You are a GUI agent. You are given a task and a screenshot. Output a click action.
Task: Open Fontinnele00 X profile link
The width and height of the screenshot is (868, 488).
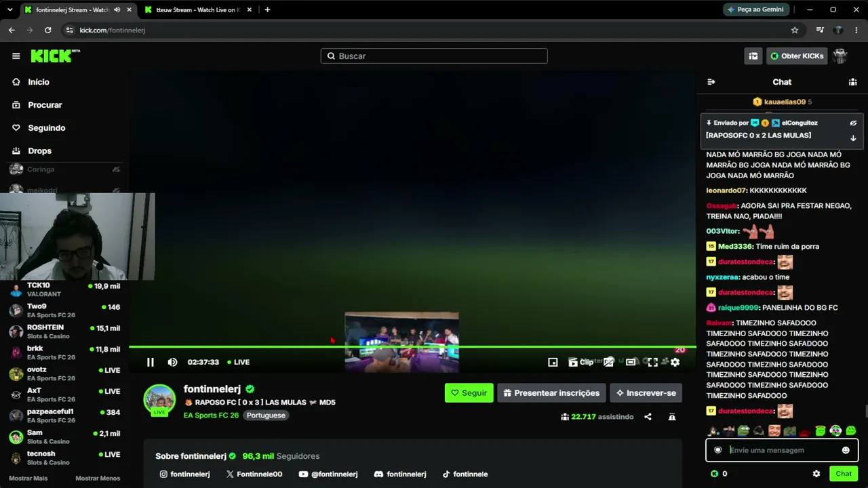[254, 474]
